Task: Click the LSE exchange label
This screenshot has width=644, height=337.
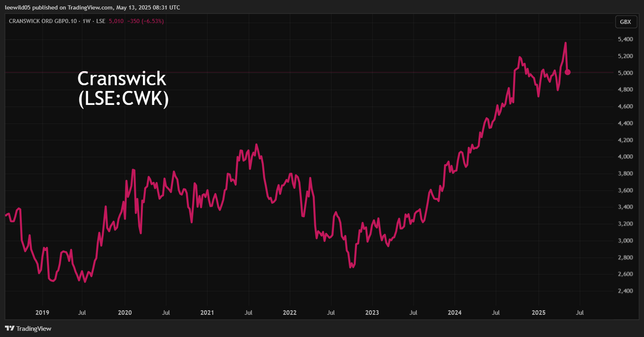Action: point(101,21)
